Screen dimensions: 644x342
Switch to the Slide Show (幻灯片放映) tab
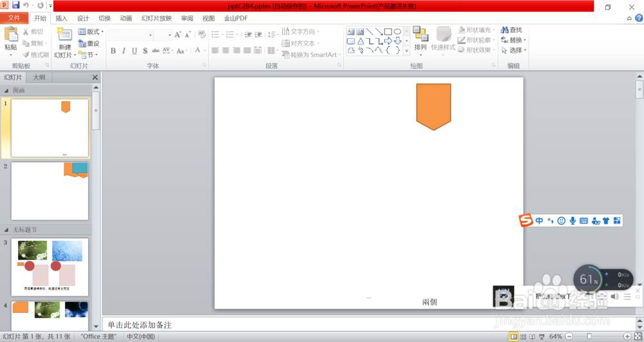156,18
